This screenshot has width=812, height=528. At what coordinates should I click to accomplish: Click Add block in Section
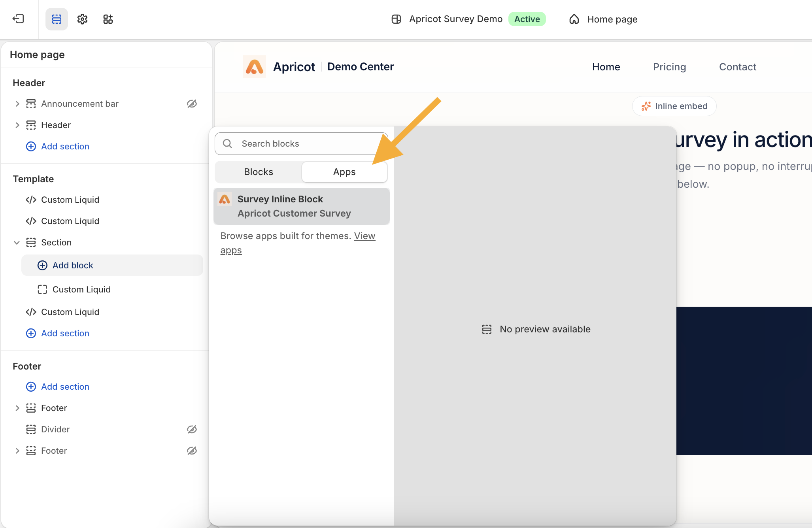coord(112,265)
